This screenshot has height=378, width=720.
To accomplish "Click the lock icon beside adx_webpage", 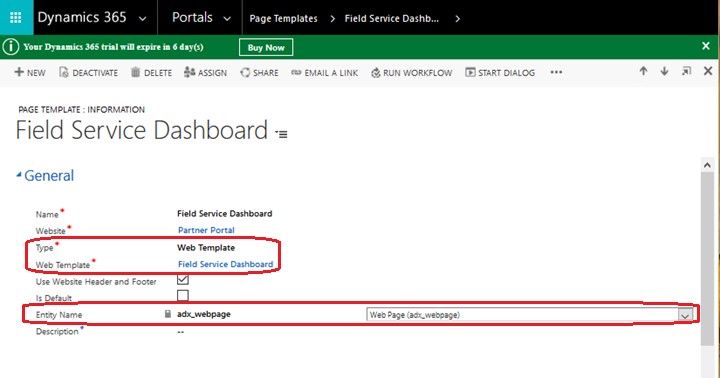I will pyautogui.click(x=168, y=314).
